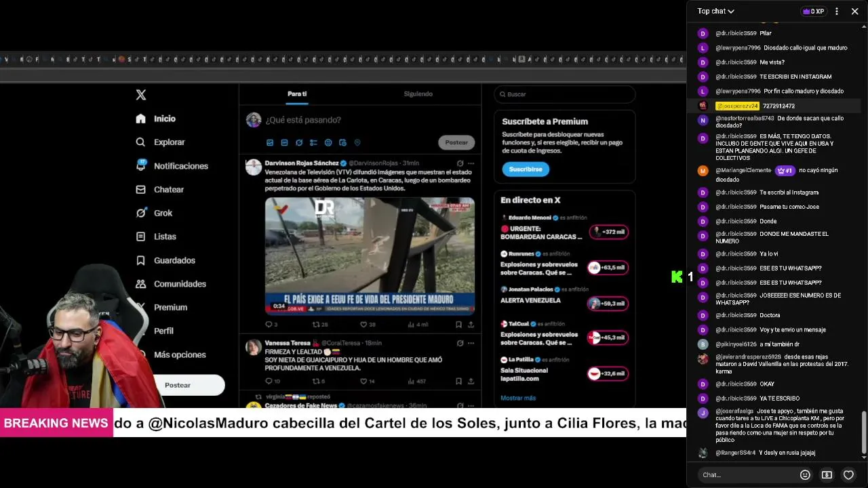The height and width of the screenshot is (488, 868).
Task: Click @RangerSS4r4 username in chat
Action: [x=736, y=453]
